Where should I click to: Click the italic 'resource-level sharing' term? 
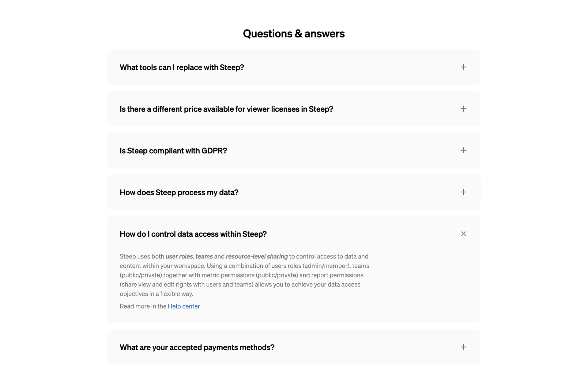(x=257, y=256)
